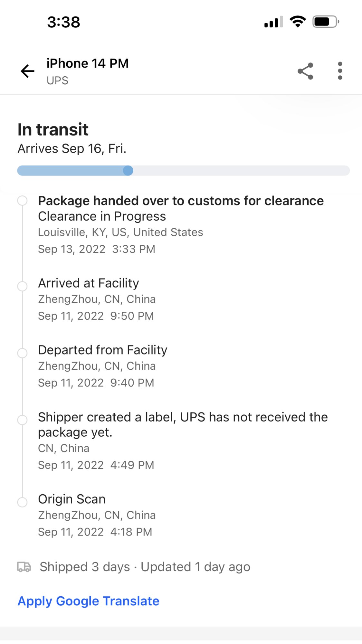Tap the iPhone 14 PM package title
Viewport: 362px width, 644px height.
pos(88,63)
